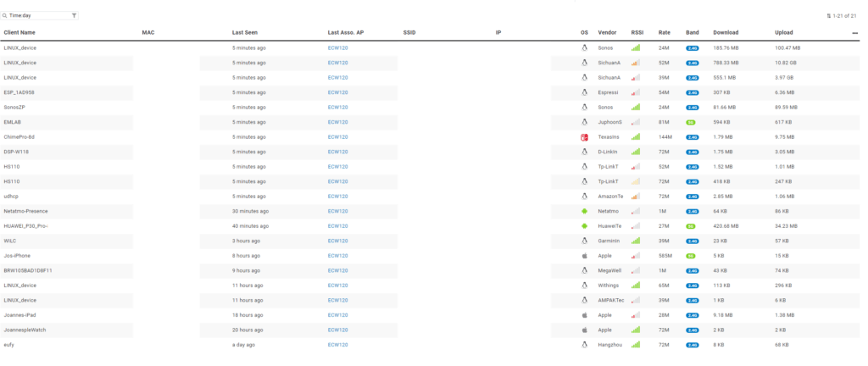Open ECW120 link in SonosZP row
This screenshot has width=868, height=366.
point(337,107)
